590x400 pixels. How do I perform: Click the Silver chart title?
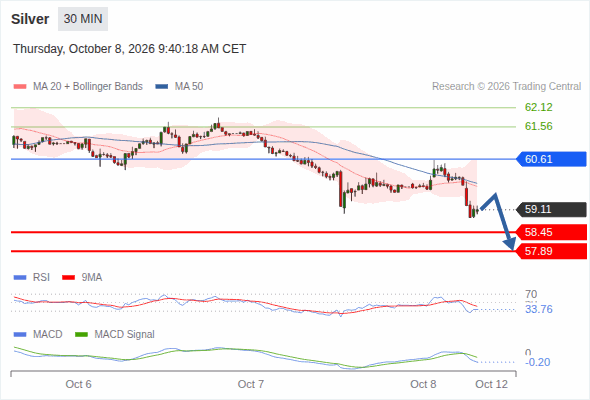tap(30, 19)
